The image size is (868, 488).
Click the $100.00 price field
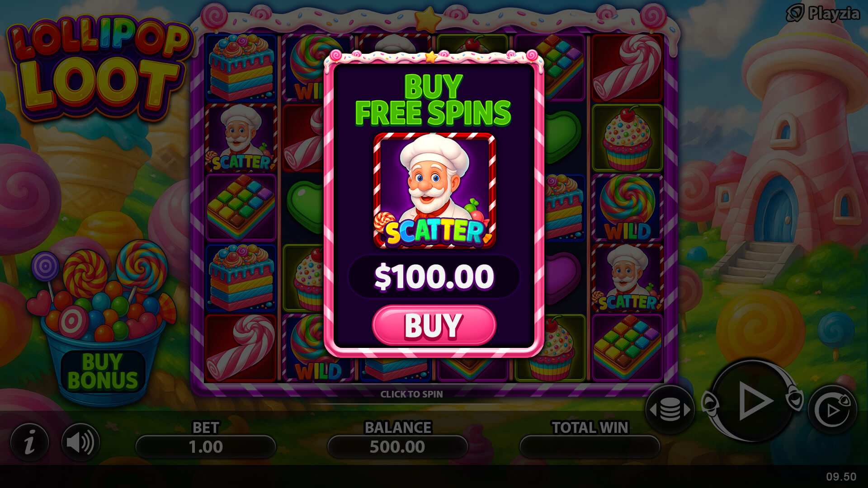click(x=434, y=277)
